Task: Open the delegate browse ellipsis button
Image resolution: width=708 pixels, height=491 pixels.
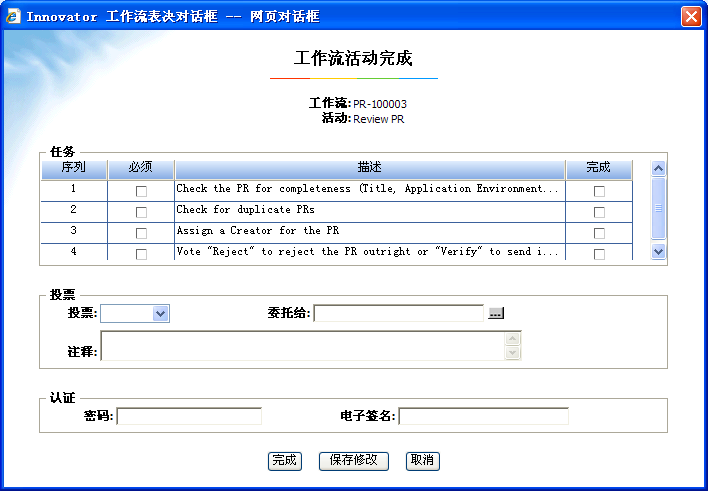Action: pos(496,313)
